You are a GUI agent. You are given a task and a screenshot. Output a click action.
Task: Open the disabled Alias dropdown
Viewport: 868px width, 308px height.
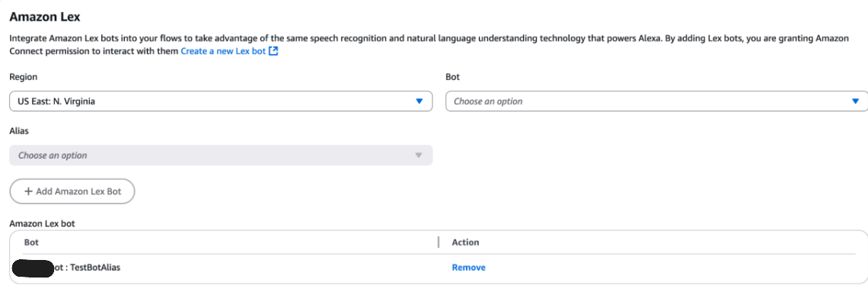(221, 155)
